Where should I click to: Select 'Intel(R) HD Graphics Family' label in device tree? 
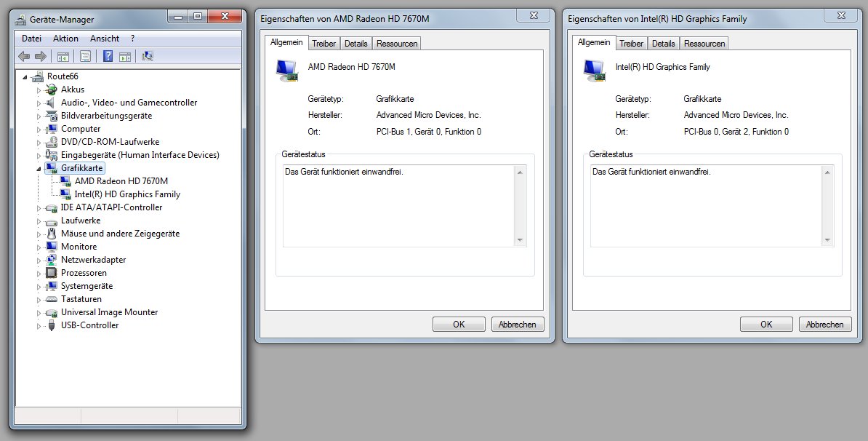[127, 194]
